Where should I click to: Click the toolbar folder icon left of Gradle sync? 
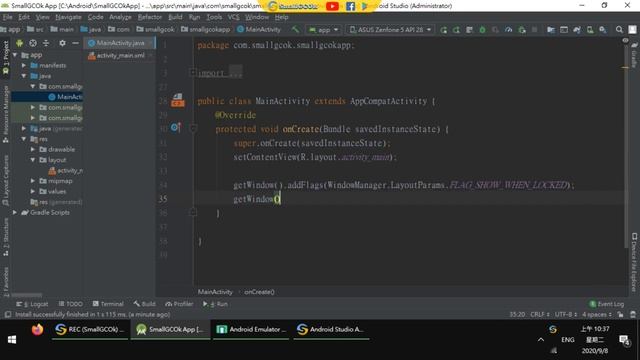point(551,30)
